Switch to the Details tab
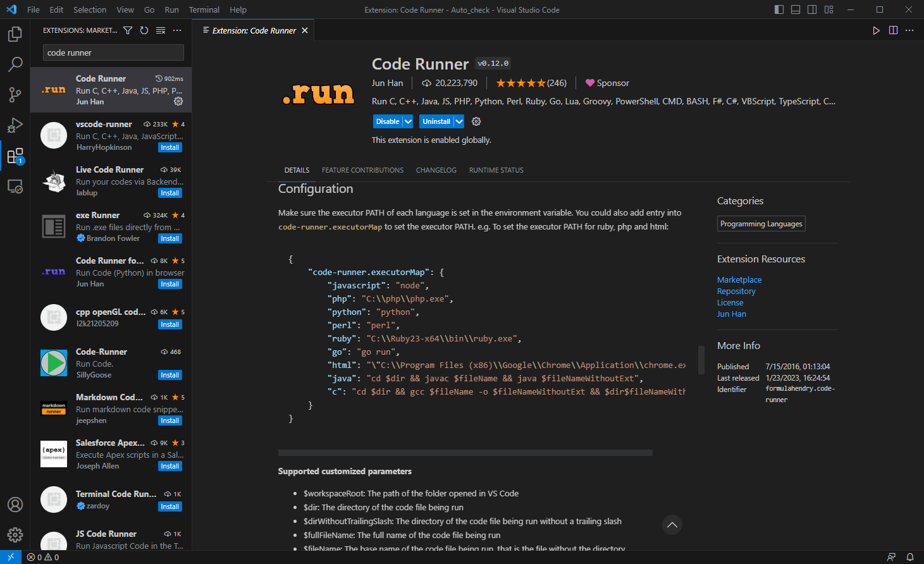 point(297,170)
